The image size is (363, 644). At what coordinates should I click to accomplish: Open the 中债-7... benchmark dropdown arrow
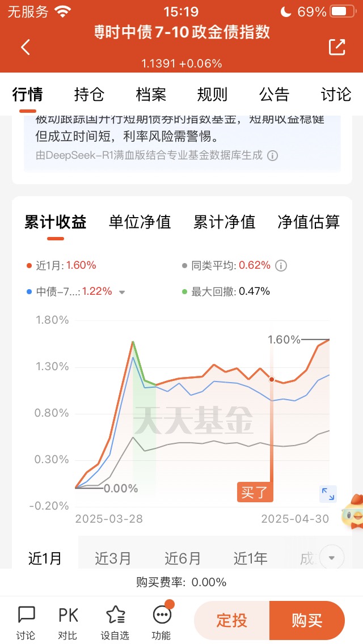122,293
